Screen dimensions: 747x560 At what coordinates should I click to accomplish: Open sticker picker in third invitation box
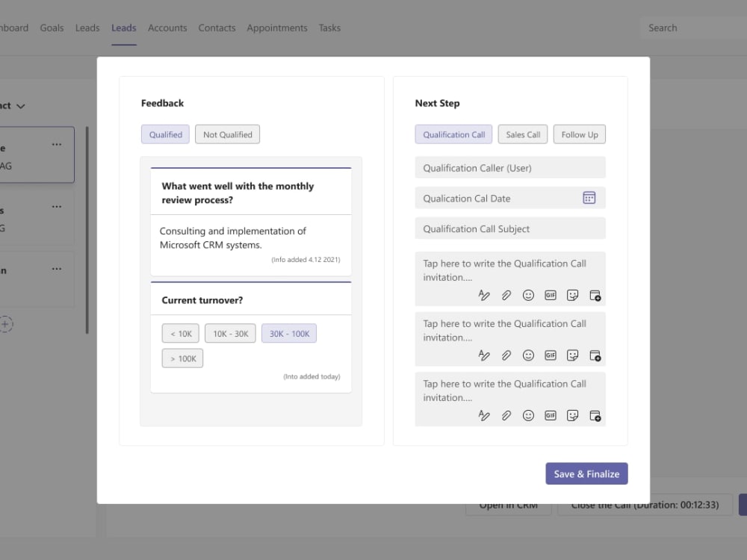coord(572,415)
